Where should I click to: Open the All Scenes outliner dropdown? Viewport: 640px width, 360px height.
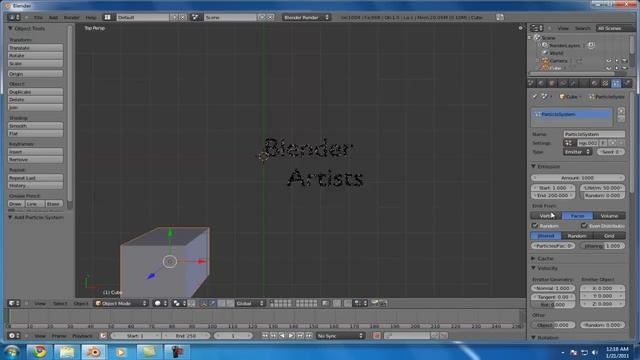(615, 28)
